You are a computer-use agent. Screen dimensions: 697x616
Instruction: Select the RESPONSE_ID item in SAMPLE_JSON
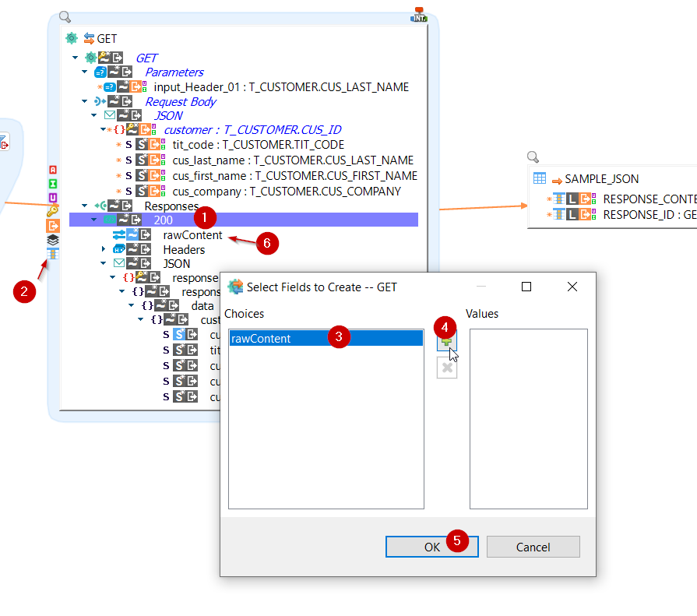point(639,214)
